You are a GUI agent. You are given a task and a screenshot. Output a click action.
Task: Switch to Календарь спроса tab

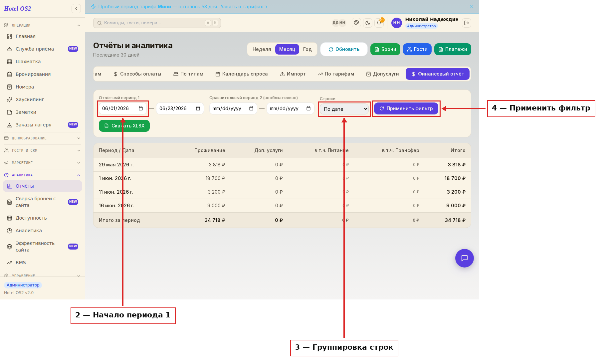click(242, 74)
